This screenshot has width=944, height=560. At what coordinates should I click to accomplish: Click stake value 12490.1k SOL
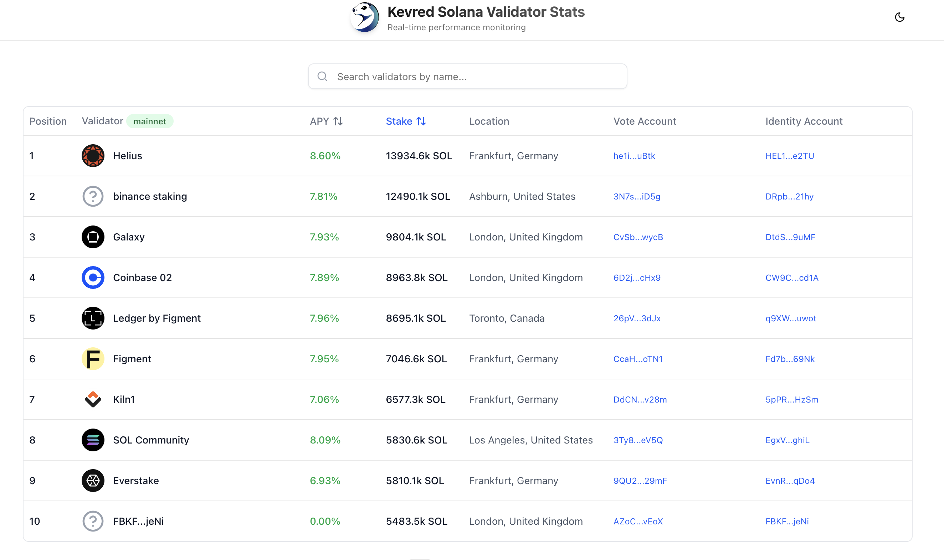[417, 196]
